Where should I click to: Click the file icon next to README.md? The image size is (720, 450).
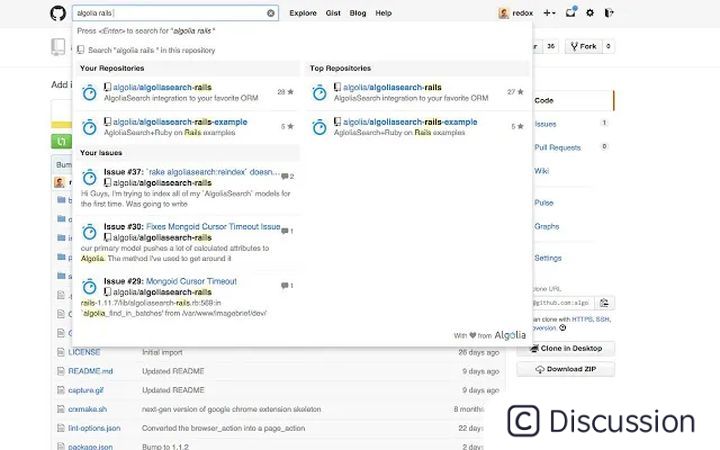click(x=61, y=371)
